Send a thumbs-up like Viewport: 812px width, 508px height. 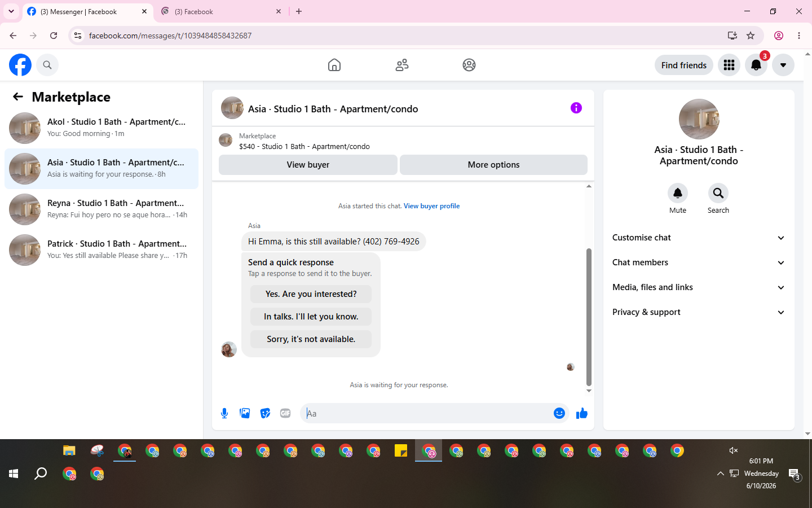point(582,414)
